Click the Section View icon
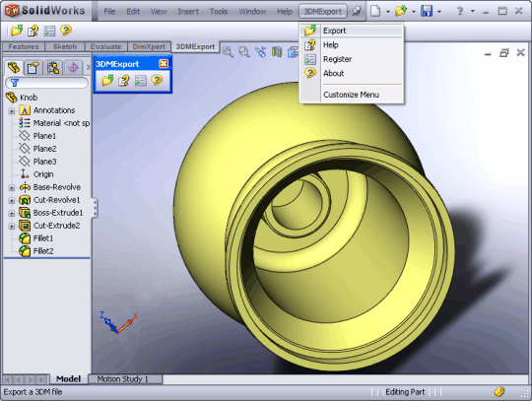 (x=277, y=52)
